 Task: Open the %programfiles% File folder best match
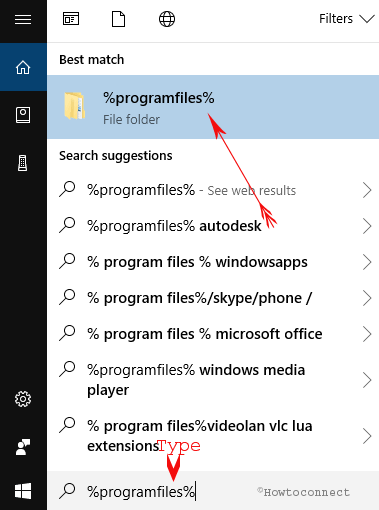pyautogui.click(x=213, y=107)
